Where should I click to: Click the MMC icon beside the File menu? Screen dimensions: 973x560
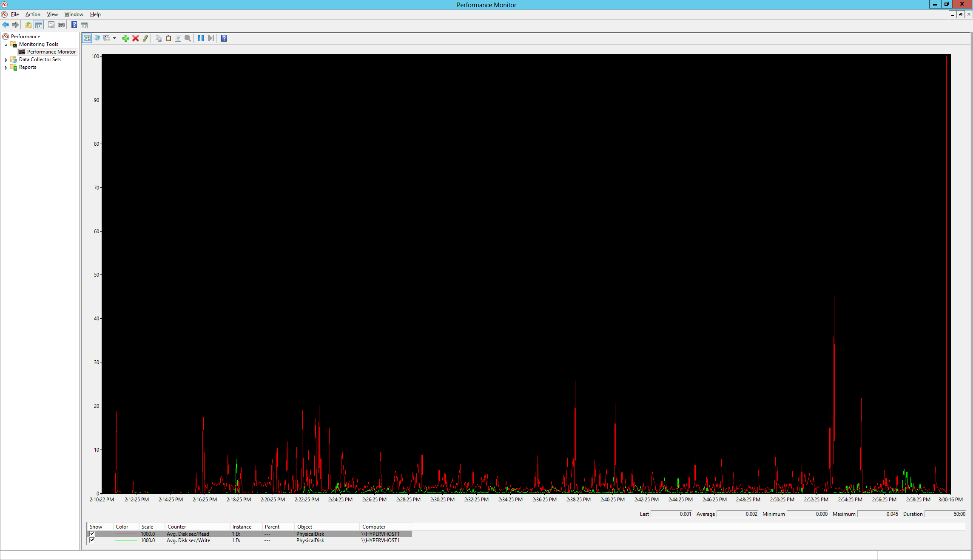[x=4, y=14]
